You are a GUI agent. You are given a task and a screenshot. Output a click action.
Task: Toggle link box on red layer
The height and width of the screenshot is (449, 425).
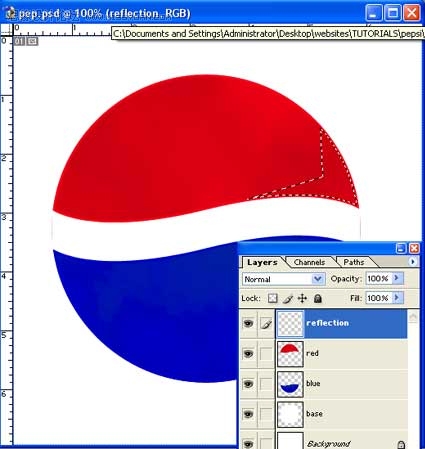(266, 354)
